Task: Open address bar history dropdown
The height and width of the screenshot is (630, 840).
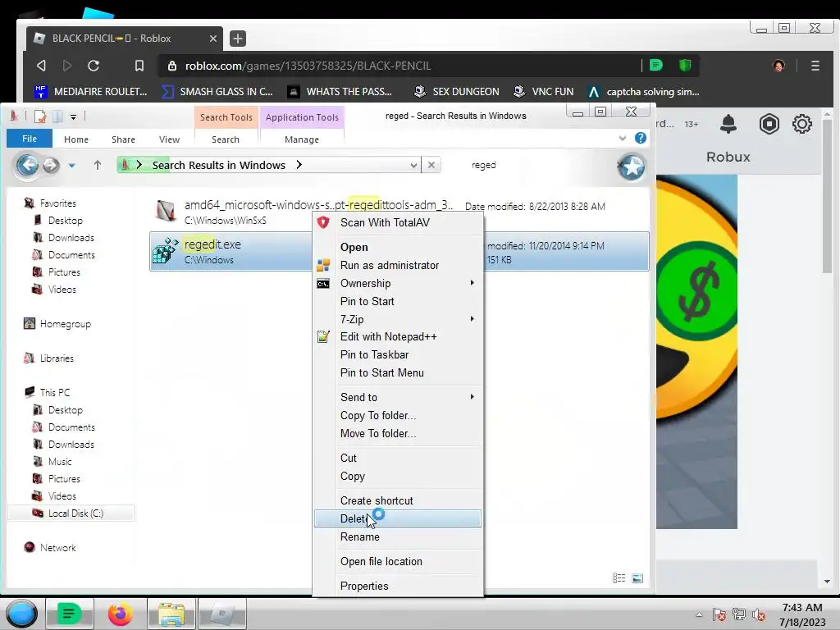Action: [x=413, y=166]
